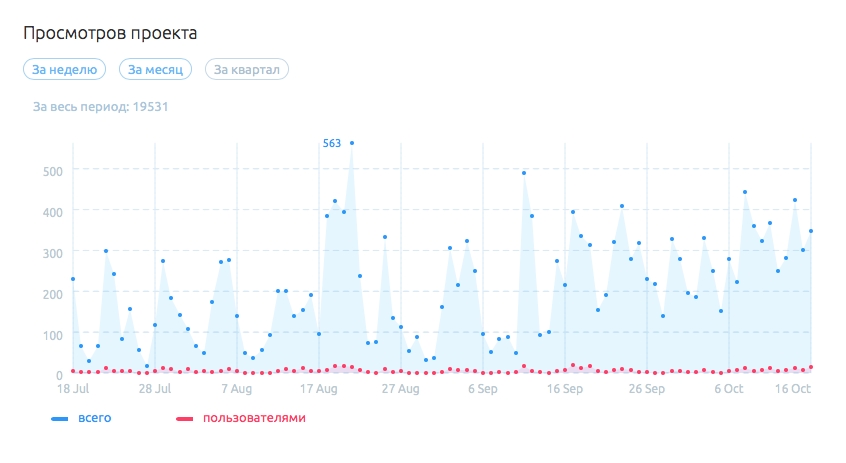Toggle the "пользователями" series legend label
Image resolution: width=846 pixels, height=463 pixels.
click(253, 418)
